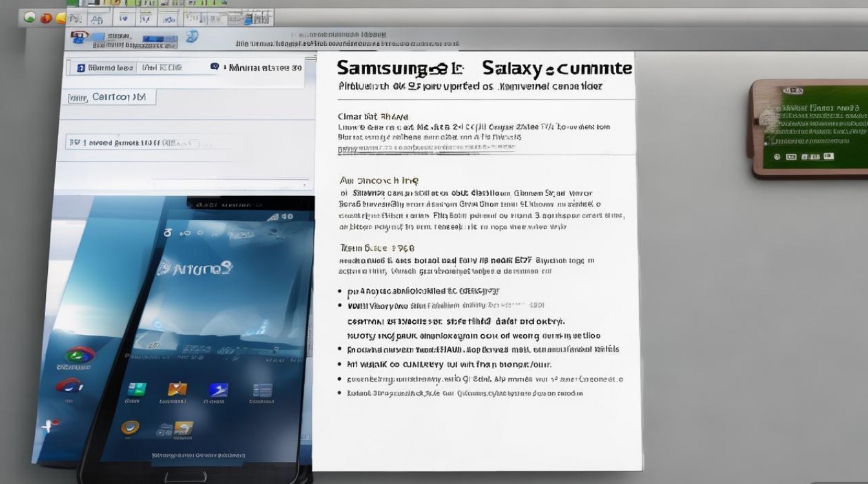This screenshot has width=868, height=484.
Task: Click the underlined link under first document section
Action: [x=426, y=149]
